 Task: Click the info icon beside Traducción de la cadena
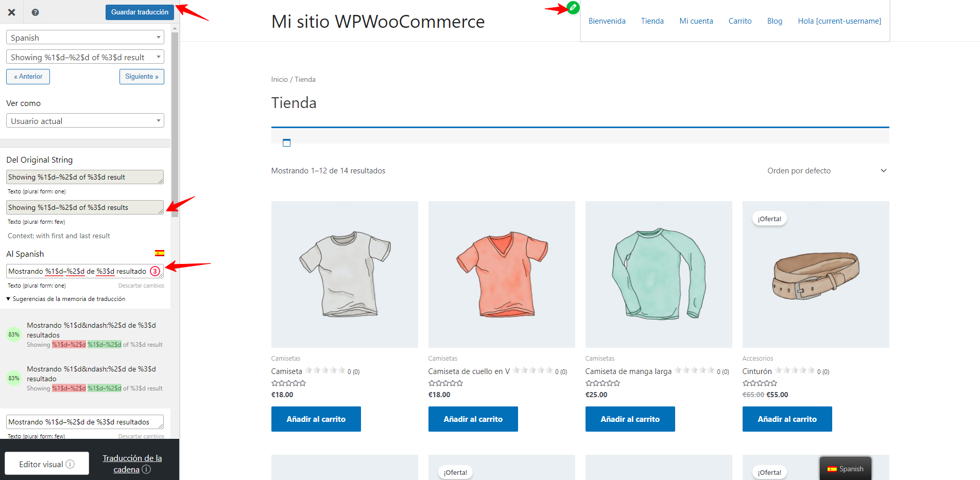click(x=146, y=469)
